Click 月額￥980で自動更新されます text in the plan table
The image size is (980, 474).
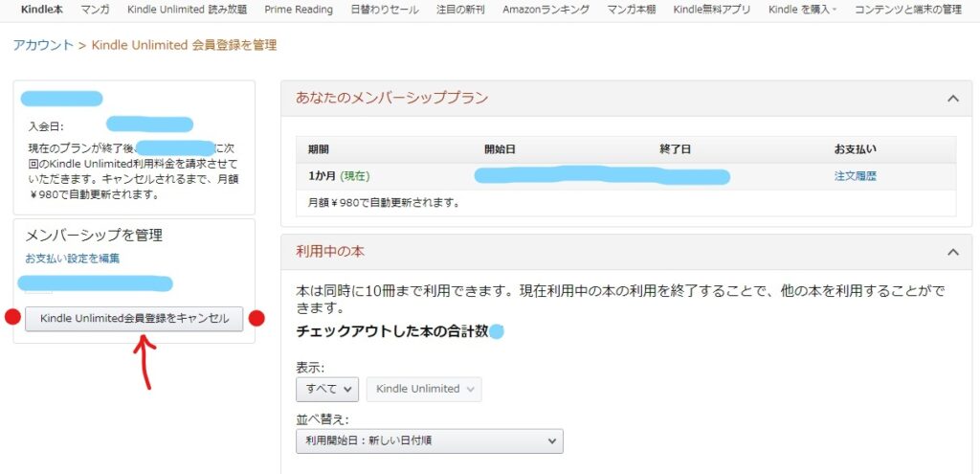384,203
